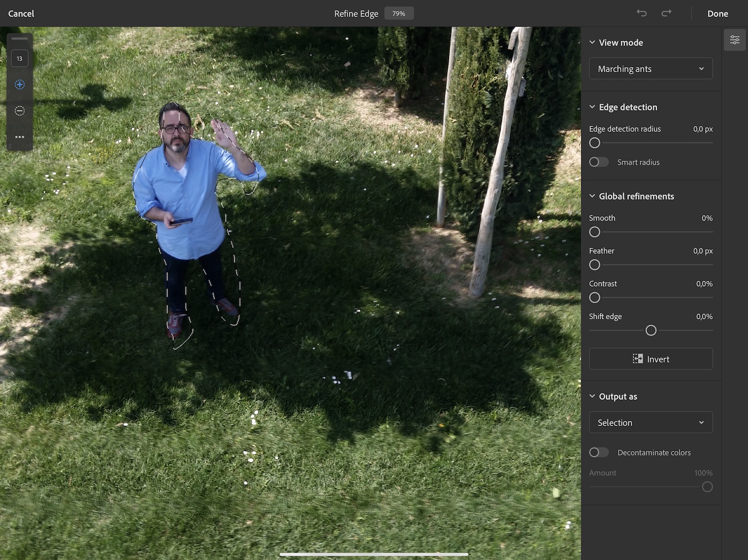748x560 pixels.
Task: Click the Contrast 0,0% value
Action: coord(704,283)
